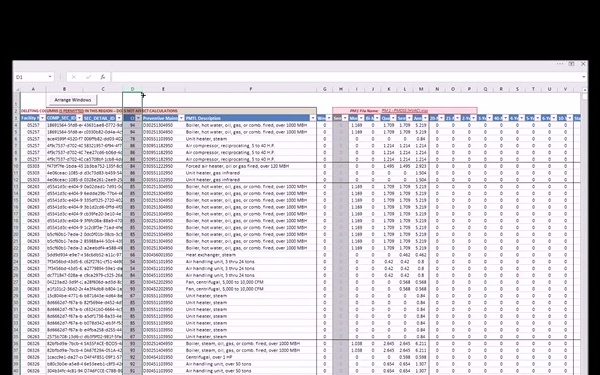Viewport: 600px width, 375px height.
Task: Click facility '05257' in row 4
Action: (x=33, y=125)
